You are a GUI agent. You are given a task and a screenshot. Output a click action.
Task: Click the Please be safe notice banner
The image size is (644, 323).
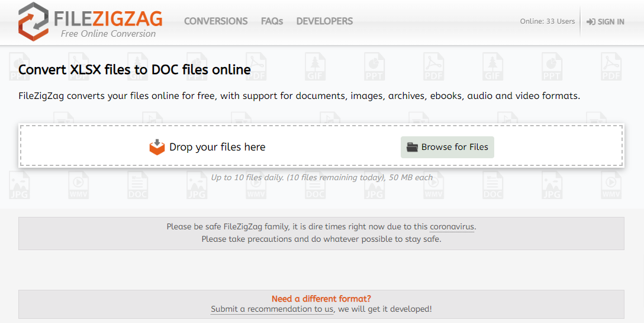coord(321,234)
